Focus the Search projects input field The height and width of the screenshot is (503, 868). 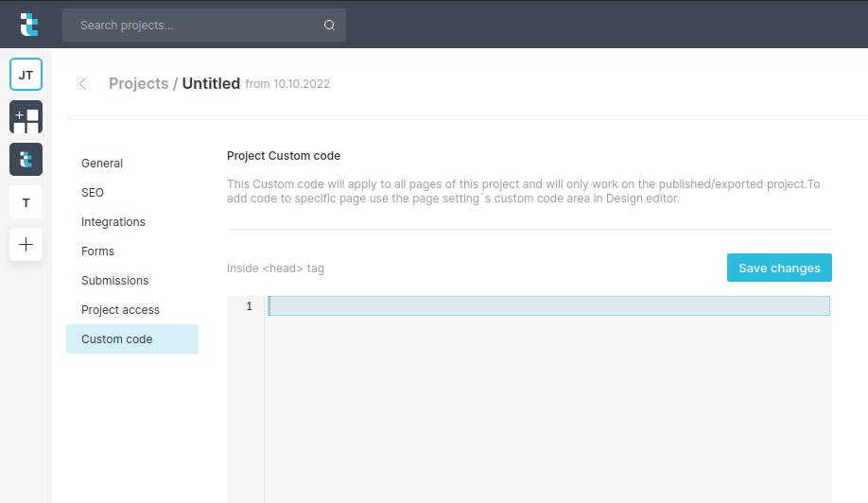click(194, 26)
